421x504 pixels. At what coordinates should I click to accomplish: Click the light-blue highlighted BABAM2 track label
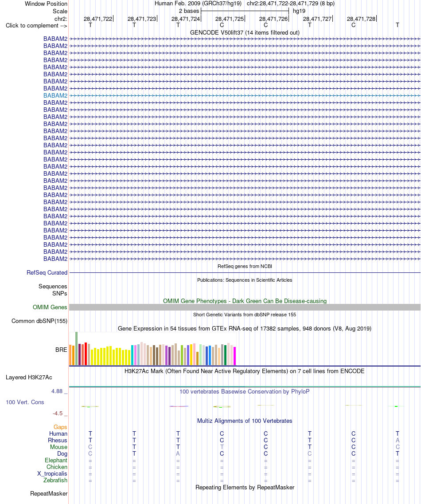(x=55, y=95)
